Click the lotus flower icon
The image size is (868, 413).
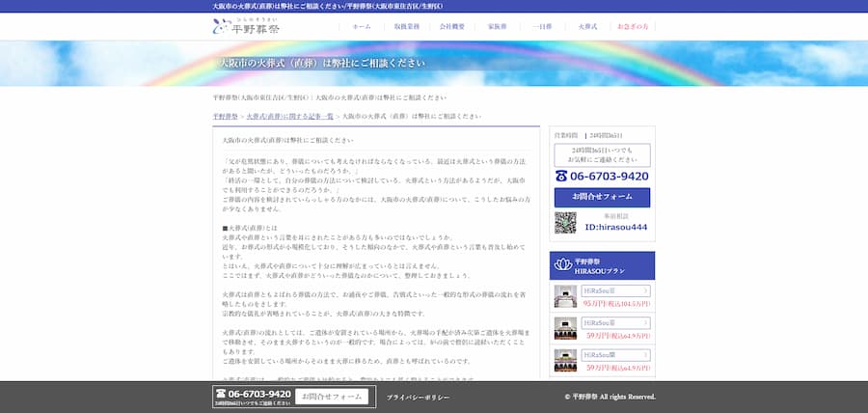(x=562, y=264)
